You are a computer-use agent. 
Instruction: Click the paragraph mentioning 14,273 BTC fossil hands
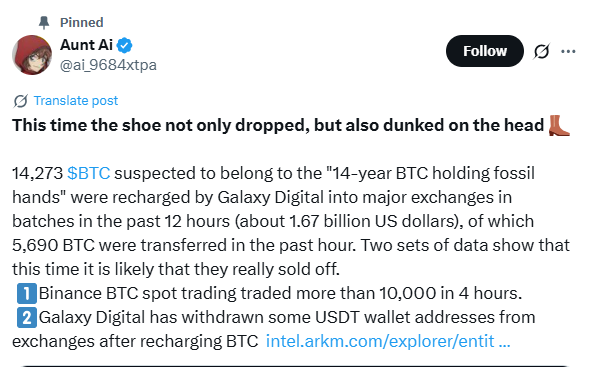click(291, 221)
